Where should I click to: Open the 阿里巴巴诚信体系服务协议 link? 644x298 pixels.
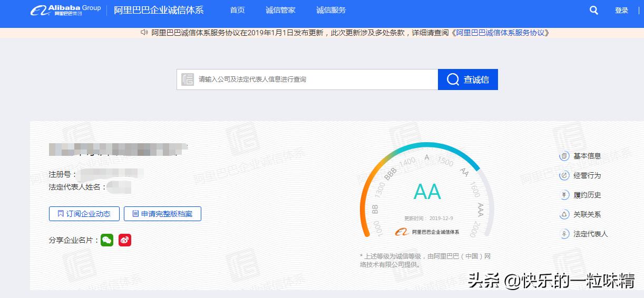(x=501, y=33)
